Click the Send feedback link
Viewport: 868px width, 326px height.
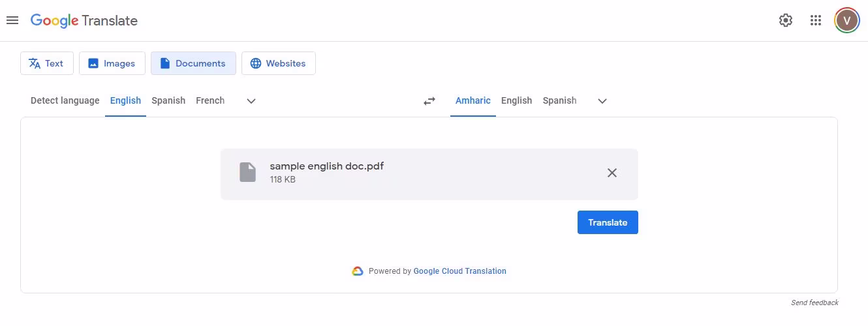tap(814, 303)
